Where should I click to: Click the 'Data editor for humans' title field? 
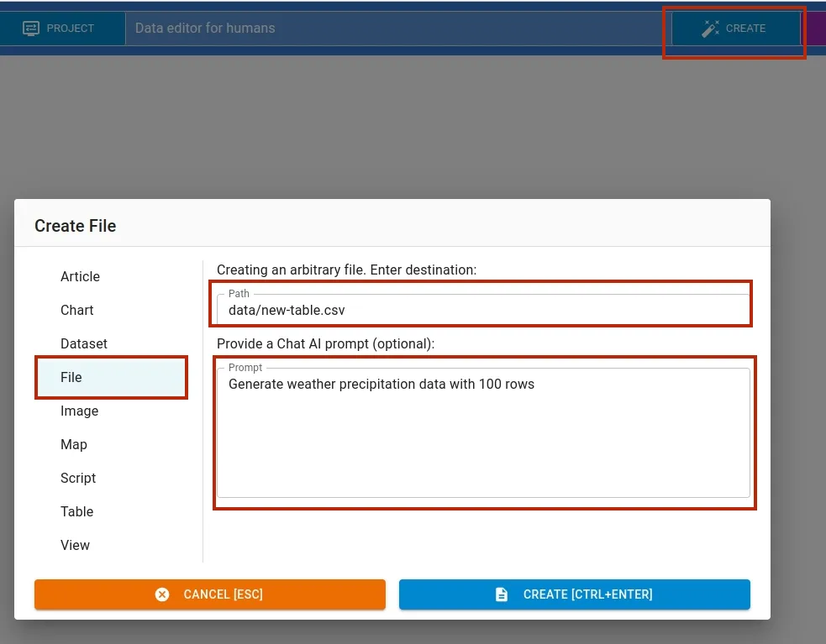[395, 29]
